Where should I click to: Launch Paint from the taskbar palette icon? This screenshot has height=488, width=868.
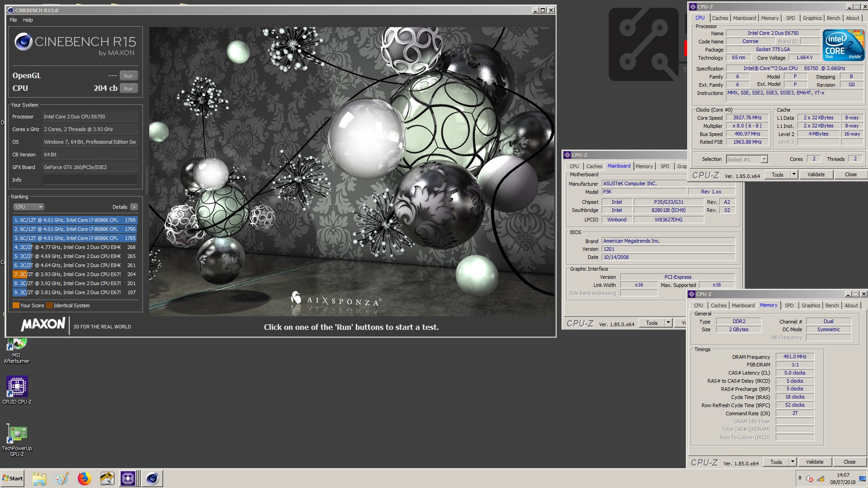tap(61, 478)
